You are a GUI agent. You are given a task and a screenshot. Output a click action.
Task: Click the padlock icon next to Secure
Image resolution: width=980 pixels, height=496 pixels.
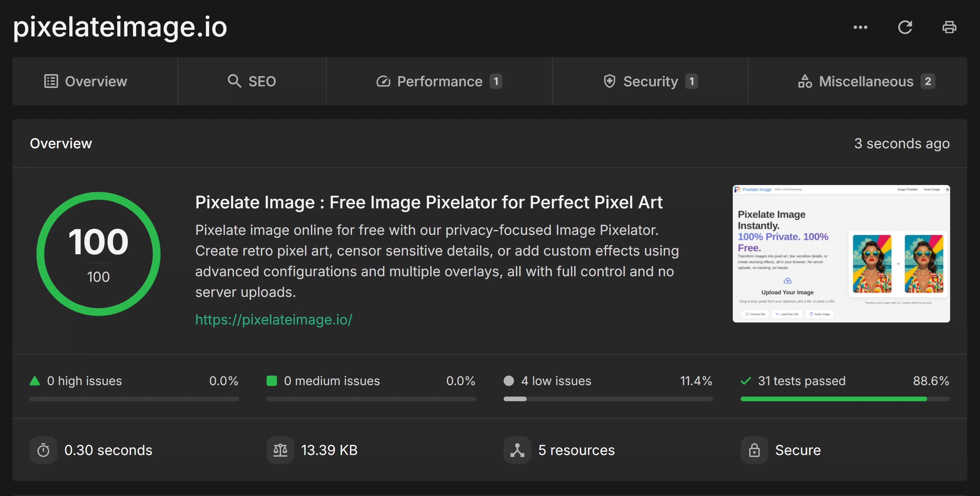click(x=754, y=450)
